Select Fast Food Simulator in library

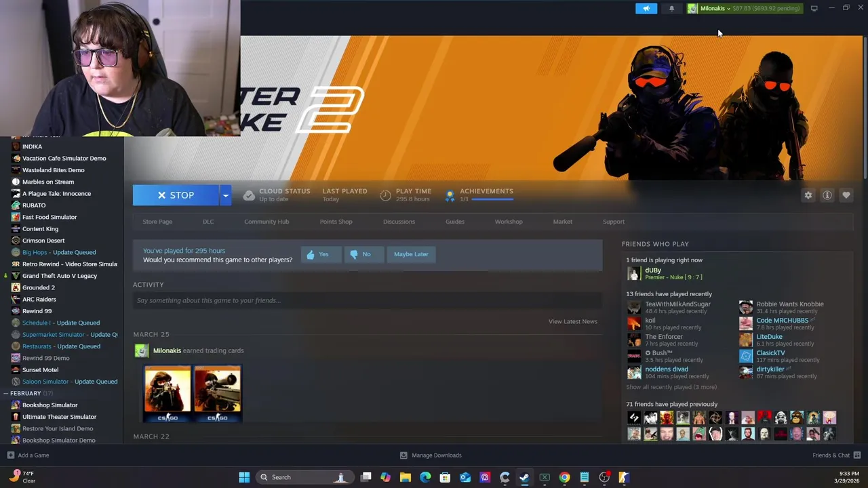(x=50, y=217)
